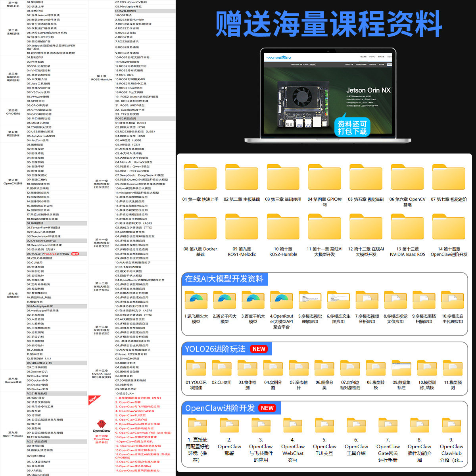Click the list row 01.学习路线
Image resolution: width=476 pixels, height=476 pixels.
(35, 2)
